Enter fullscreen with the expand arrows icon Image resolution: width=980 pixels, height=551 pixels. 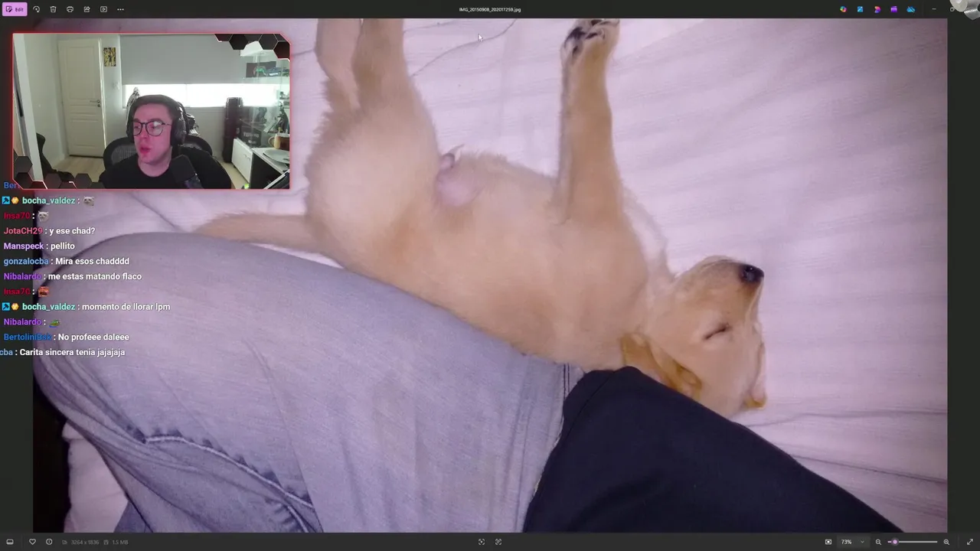pos(970,542)
